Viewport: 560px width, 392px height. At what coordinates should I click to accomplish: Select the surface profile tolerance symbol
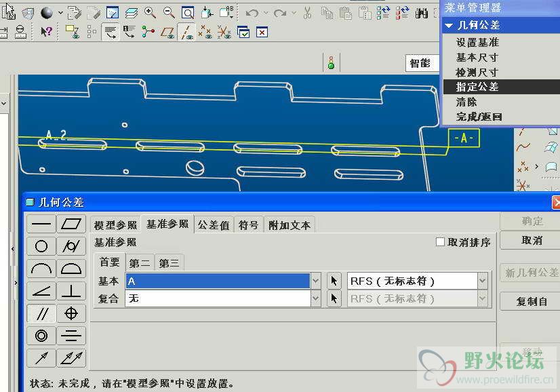[71, 269]
